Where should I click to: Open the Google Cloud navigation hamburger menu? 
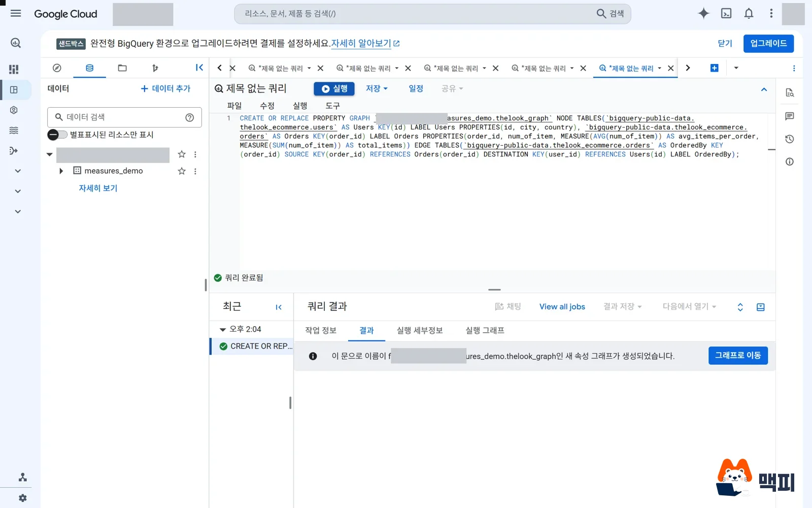tap(16, 14)
